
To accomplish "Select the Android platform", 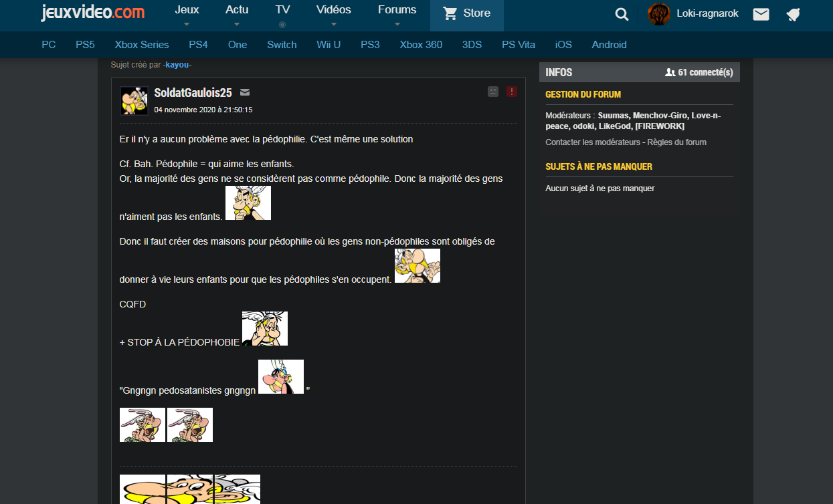I will (609, 45).
